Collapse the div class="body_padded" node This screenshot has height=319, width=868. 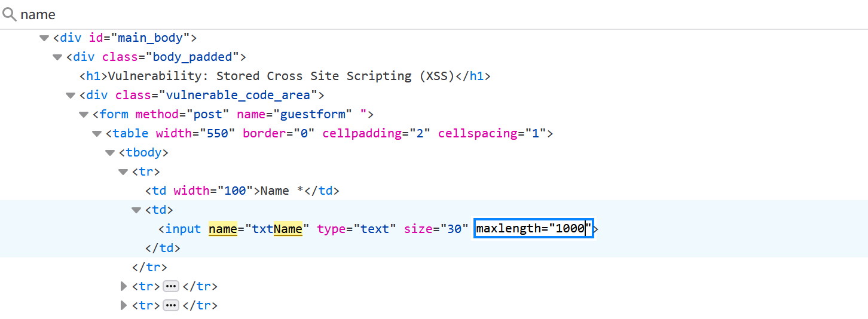pyautogui.click(x=57, y=57)
